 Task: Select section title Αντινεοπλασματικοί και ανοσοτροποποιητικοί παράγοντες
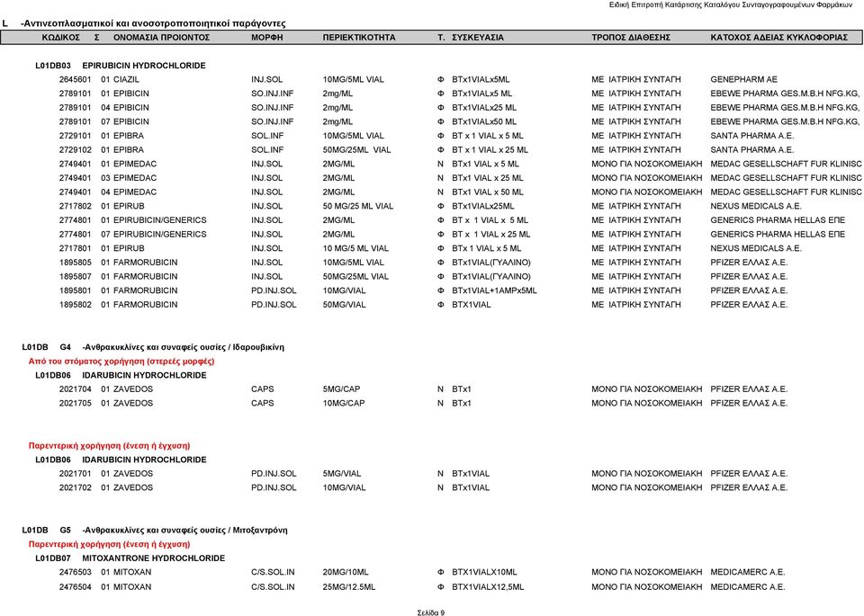(x=153, y=23)
